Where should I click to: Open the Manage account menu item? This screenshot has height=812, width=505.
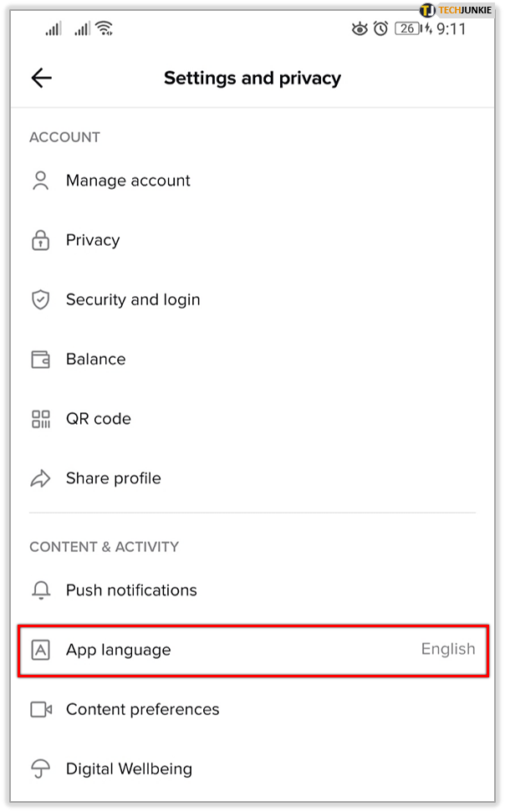[x=128, y=181]
